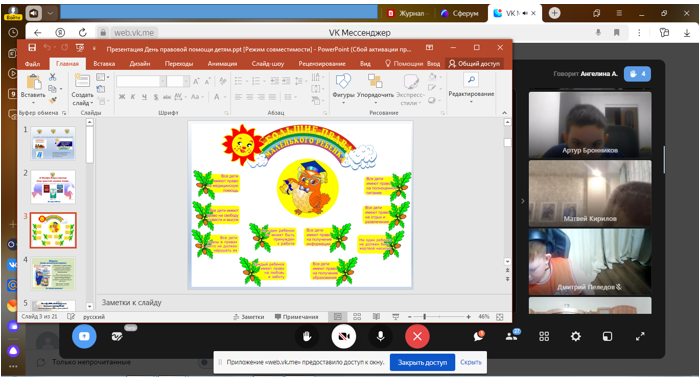Toggle the microphone in the call
Screen dimensions: 699x377
tap(380, 336)
